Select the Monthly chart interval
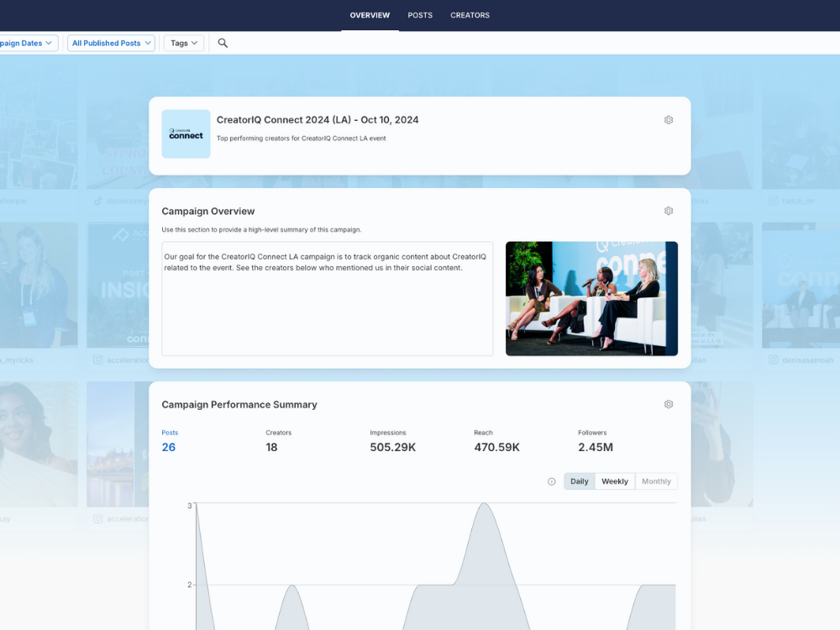The height and width of the screenshot is (630, 840). click(x=656, y=481)
